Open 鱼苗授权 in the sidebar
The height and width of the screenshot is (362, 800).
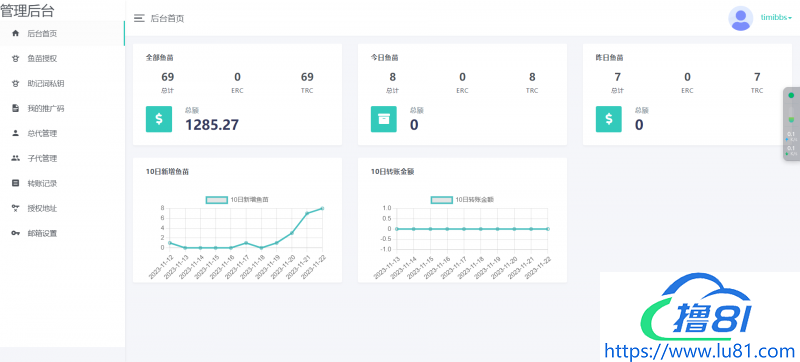point(62,59)
